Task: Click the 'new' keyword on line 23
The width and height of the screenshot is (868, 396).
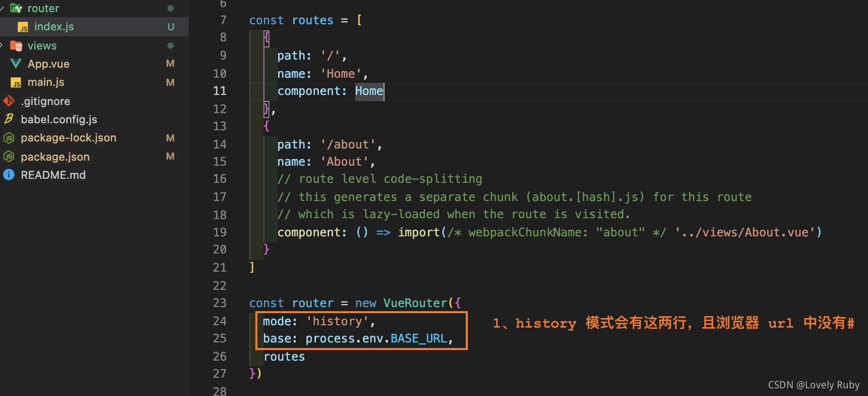Action: coord(366,303)
